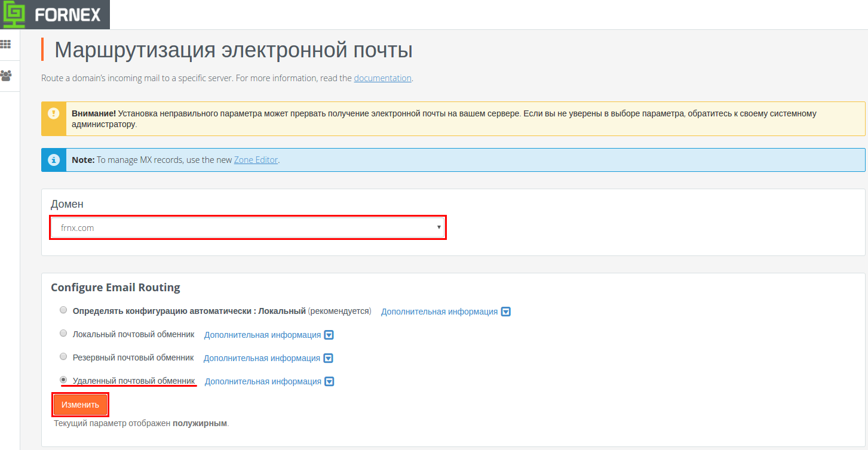The width and height of the screenshot is (868, 450).
Task: Select Резервный почтовый обменник radio button
Action: click(63, 356)
